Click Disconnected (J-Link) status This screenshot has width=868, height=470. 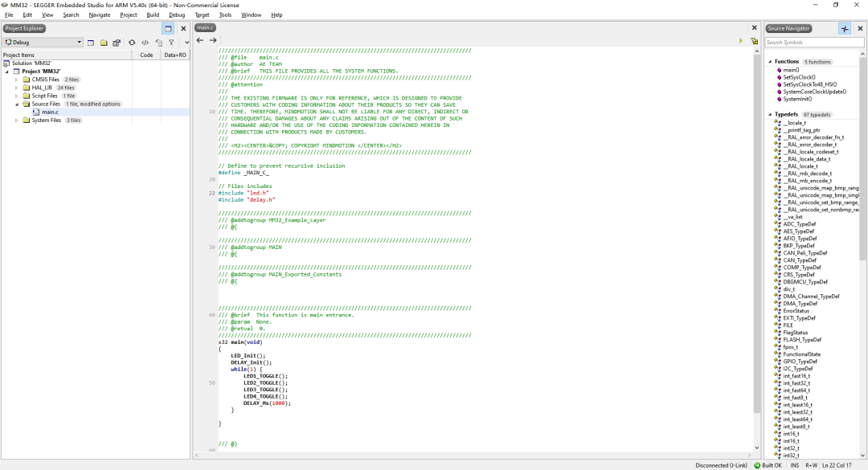coord(721,465)
